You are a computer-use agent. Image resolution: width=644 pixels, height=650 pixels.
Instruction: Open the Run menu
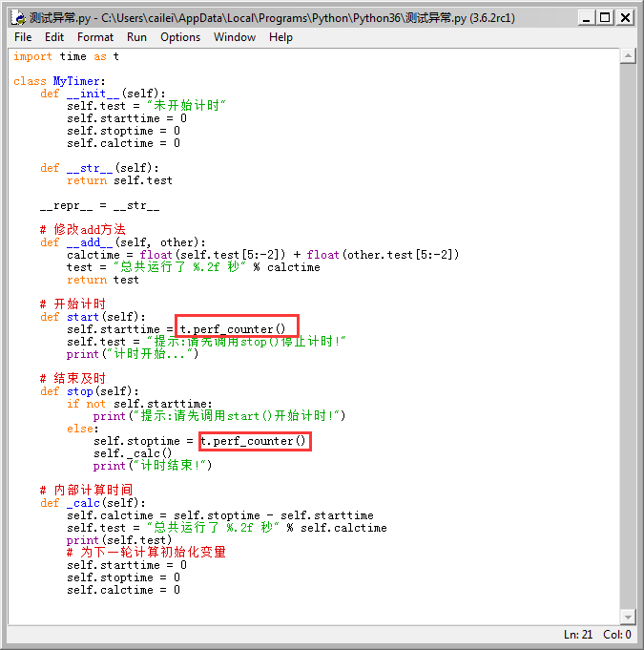pos(136,37)
